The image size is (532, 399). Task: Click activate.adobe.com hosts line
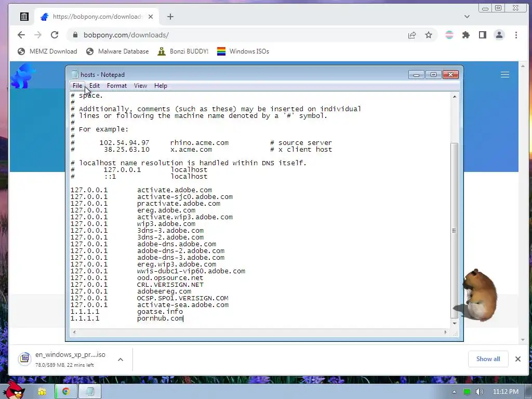[141, 190]
